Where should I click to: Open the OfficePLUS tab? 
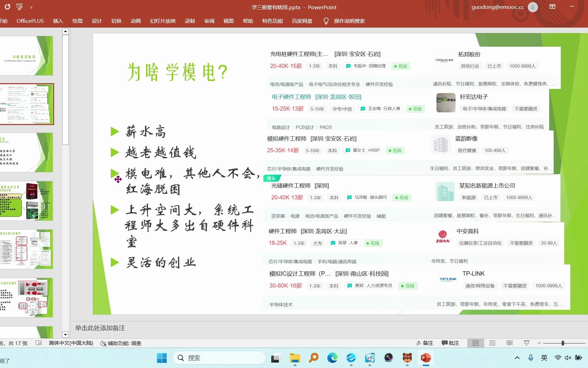point(30,21)
